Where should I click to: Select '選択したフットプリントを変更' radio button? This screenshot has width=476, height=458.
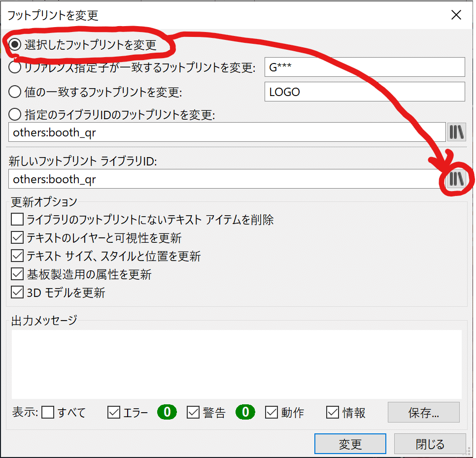point(15,45)
